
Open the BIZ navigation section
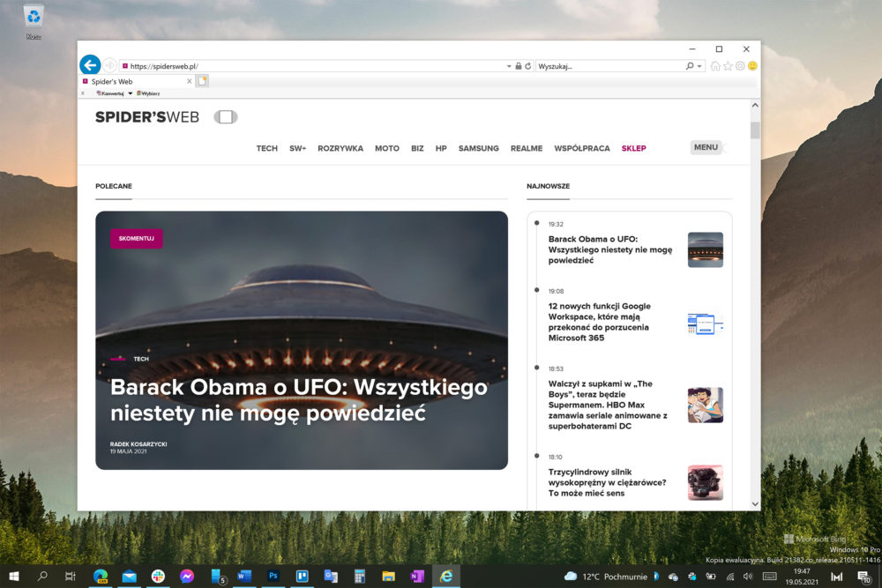point(417,148)
